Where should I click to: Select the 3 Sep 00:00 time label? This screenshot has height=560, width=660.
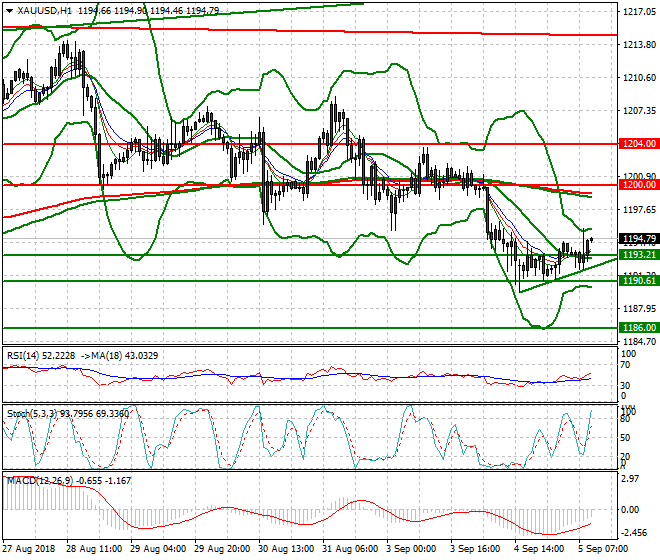(x=411, y=549)
